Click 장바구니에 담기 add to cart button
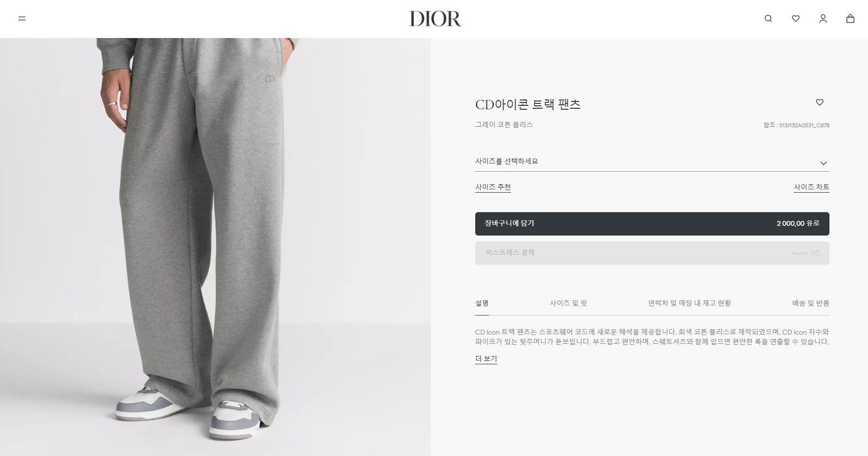Screen dimensions: 868x456 [652, 224]
